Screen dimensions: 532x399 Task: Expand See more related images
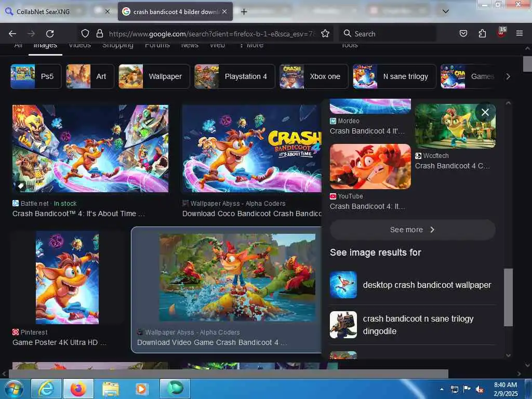[x=413, y=230]
